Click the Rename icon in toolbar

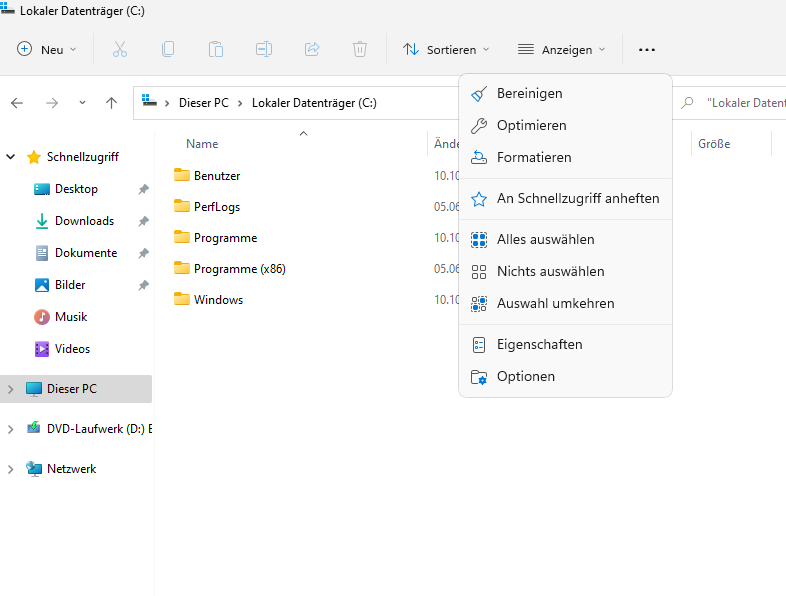[264, 49]
